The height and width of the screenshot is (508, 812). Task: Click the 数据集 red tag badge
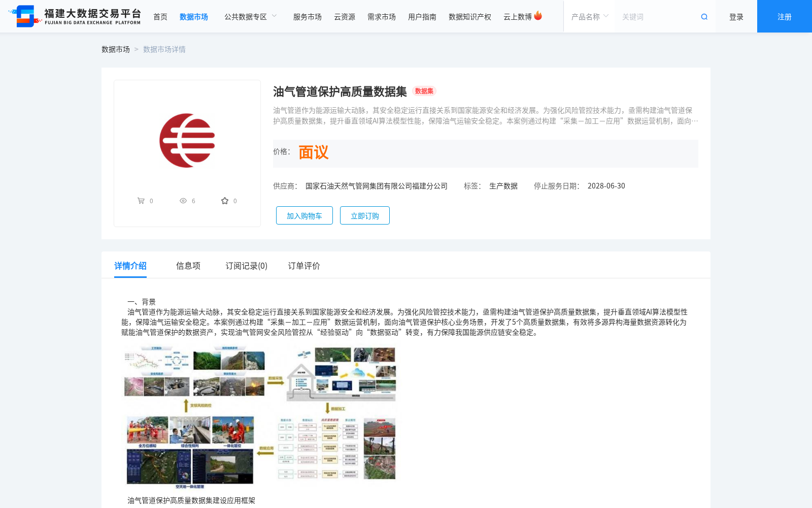pos(424,91)
